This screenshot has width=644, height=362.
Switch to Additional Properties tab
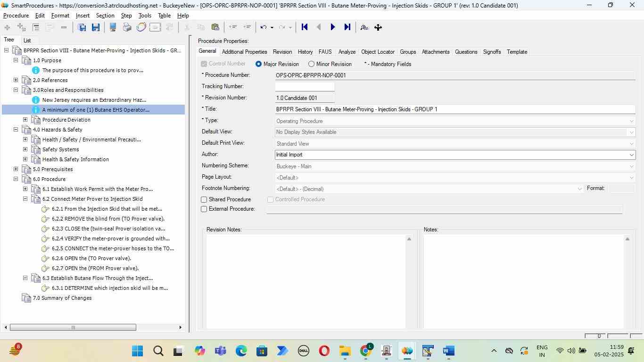[x=244, y=52]
